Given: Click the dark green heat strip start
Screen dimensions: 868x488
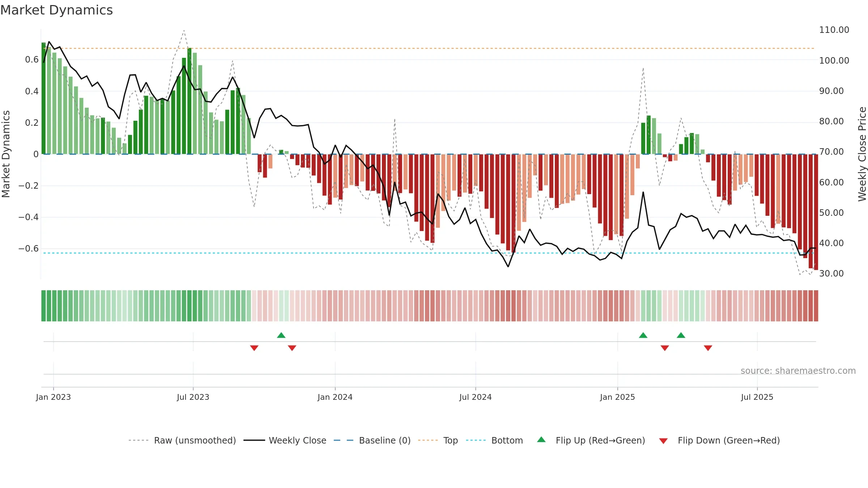Looking at the screenshot, I should tap(43, 306).
